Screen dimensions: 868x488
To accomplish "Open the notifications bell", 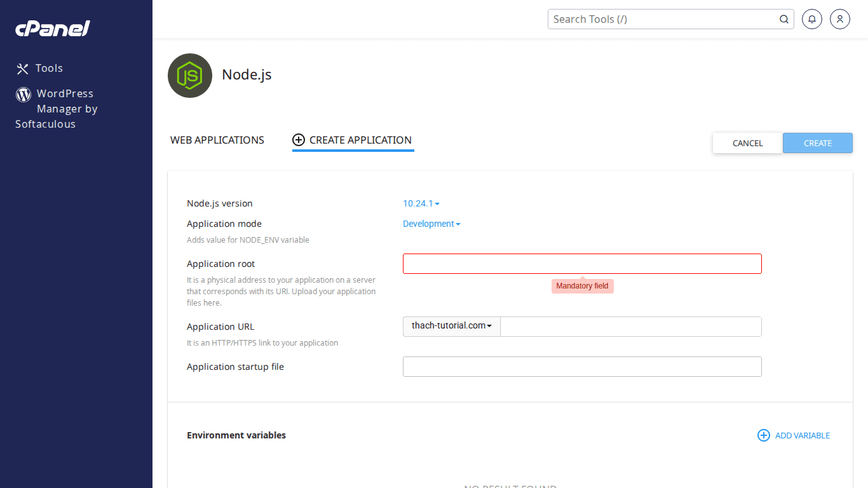I will pyautogui.click(x=812, y=19).
